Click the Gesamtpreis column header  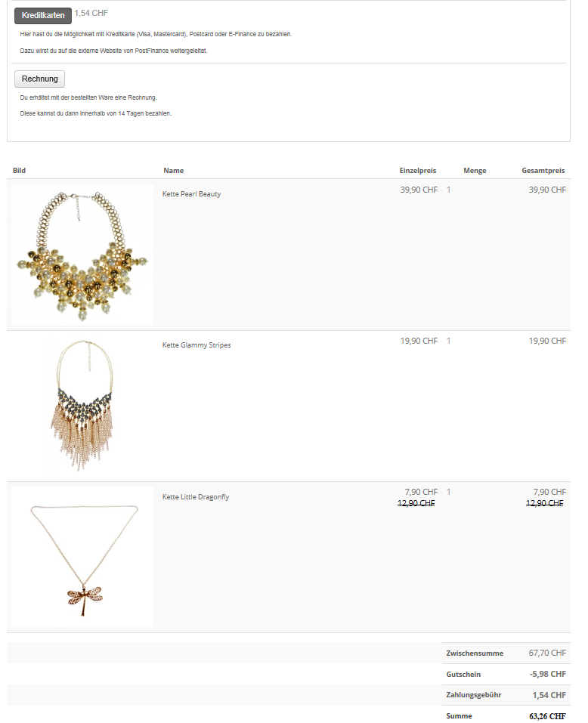pyautogui.click(x=543, y=171)
